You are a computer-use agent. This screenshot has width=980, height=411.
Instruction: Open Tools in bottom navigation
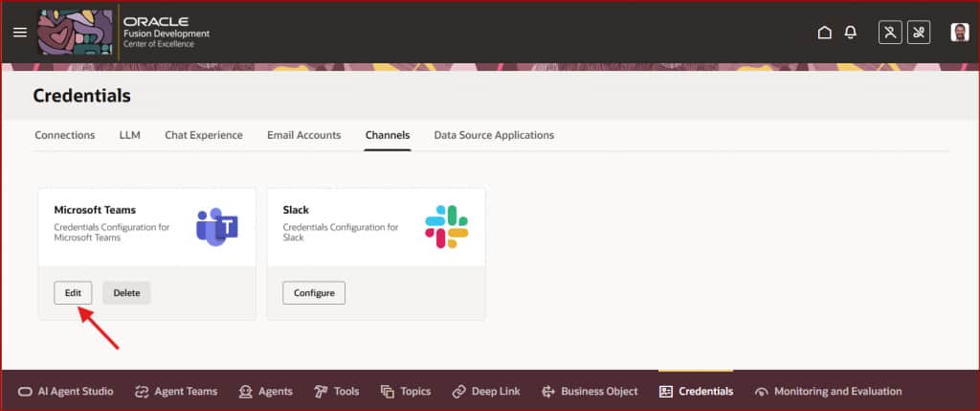point(336,392)
